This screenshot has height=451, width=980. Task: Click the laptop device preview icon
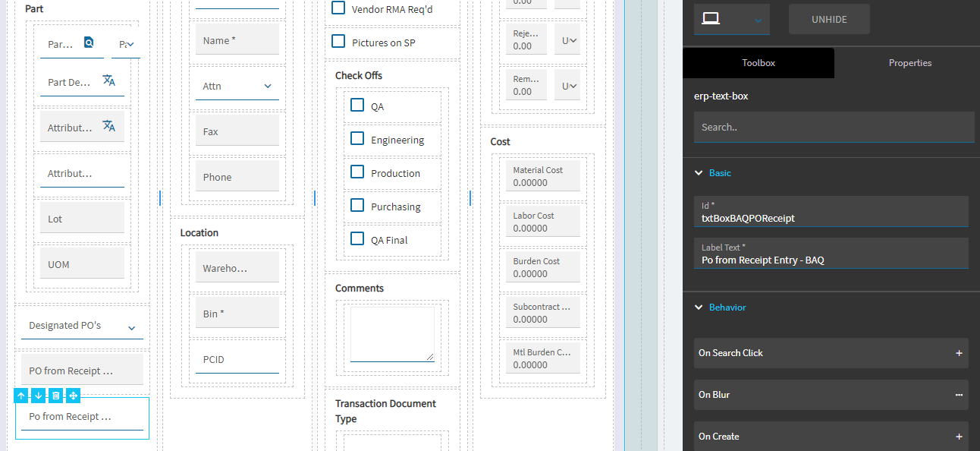[x=711, y=19]
